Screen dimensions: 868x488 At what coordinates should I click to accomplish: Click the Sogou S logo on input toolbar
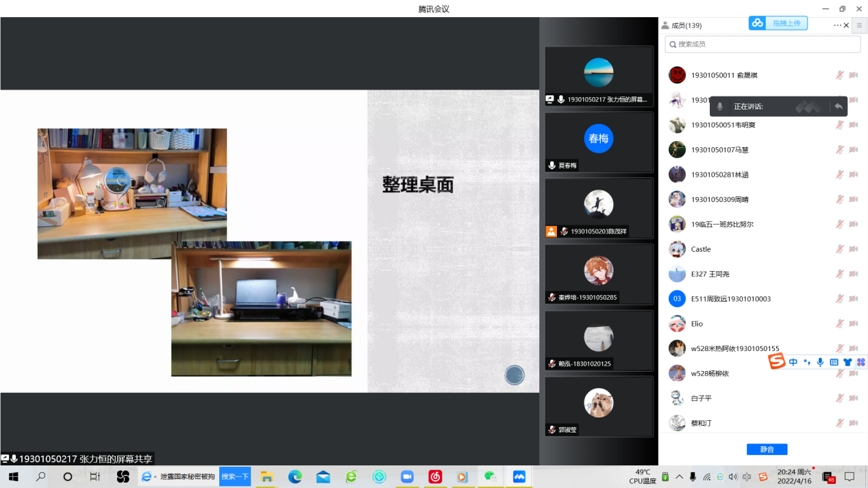(x=776, y=361)
